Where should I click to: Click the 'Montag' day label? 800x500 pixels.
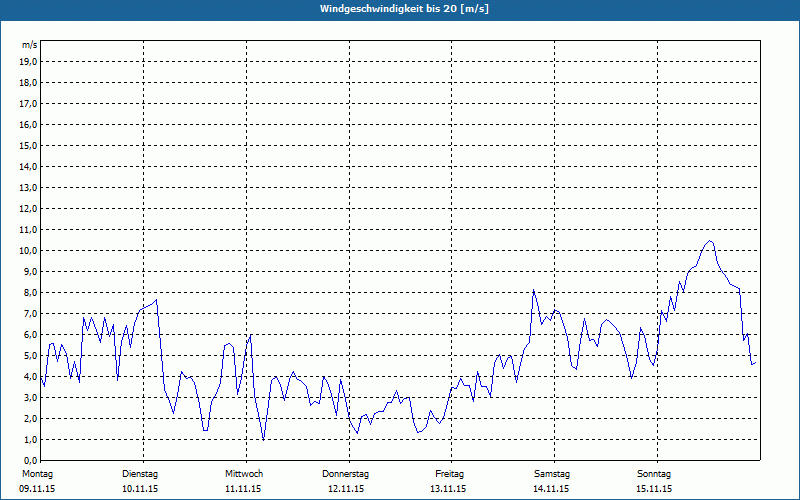click(x=37, y=474)
